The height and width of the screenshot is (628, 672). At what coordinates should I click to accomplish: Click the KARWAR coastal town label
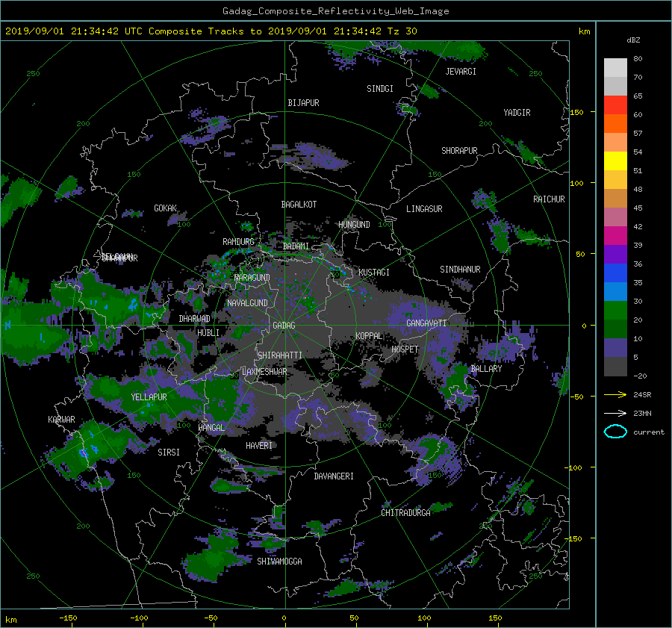(x=61, y=420)
